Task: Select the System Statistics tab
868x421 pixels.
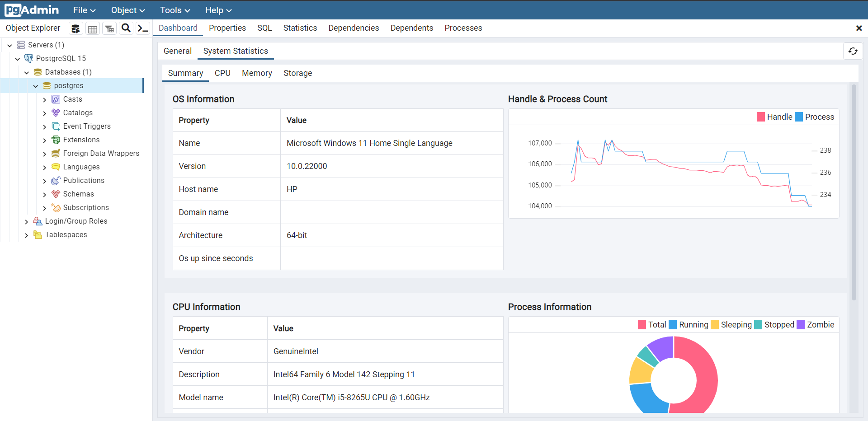Action: click(x=236, y=51)
